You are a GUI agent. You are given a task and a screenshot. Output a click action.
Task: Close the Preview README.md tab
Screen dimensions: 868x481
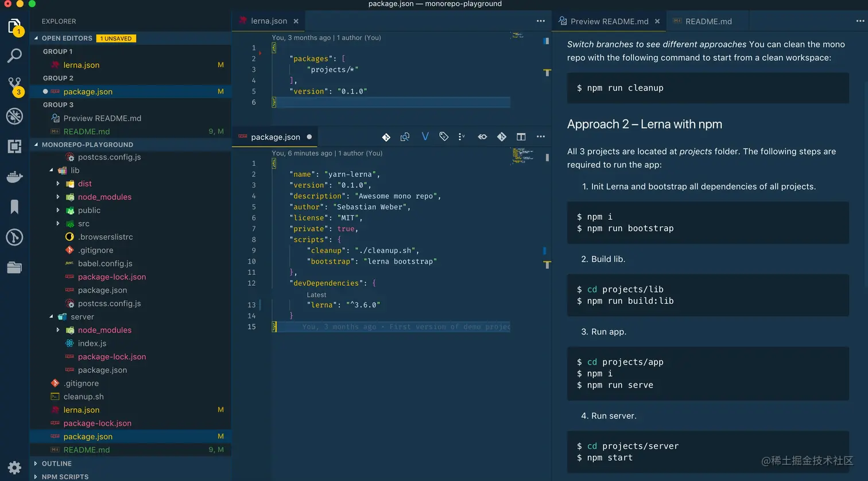pos(657,21)
